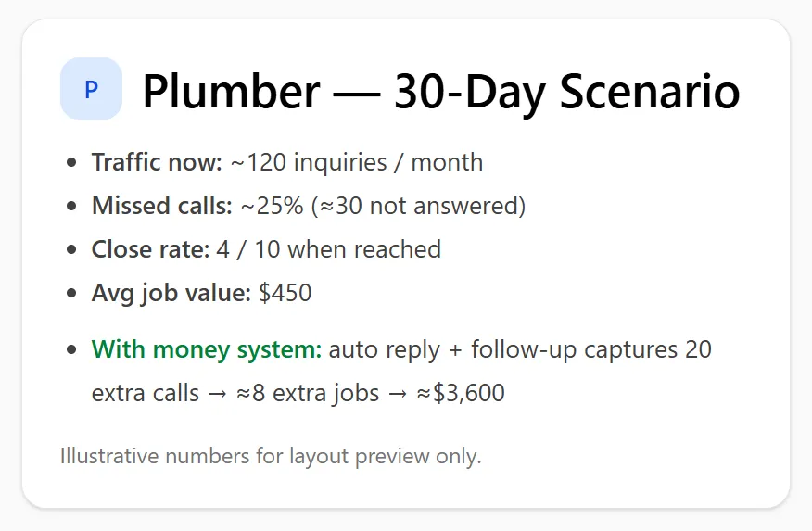
Task: Click the blue P avatar icon
Action: click(x=91, y=89)
